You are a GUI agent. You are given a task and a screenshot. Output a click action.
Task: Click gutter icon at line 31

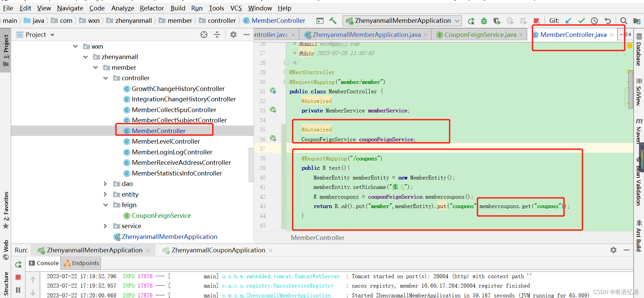point(273,91)
